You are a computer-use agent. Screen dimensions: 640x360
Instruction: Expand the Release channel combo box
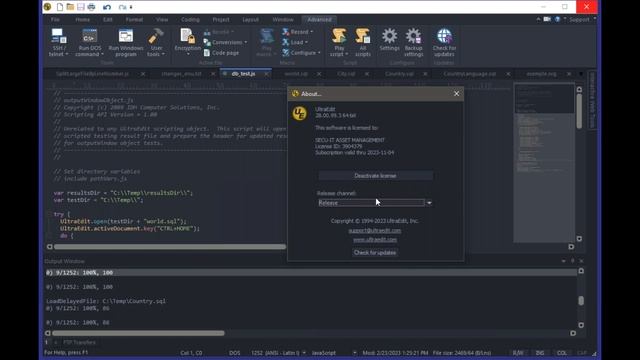pos(429,203)
